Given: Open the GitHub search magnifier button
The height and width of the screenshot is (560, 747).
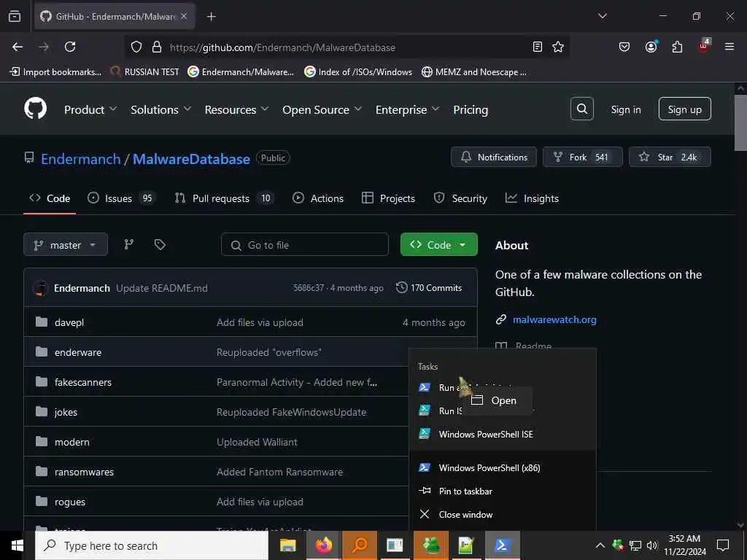Looking at the screenshot, I should (x=581, y=109).
